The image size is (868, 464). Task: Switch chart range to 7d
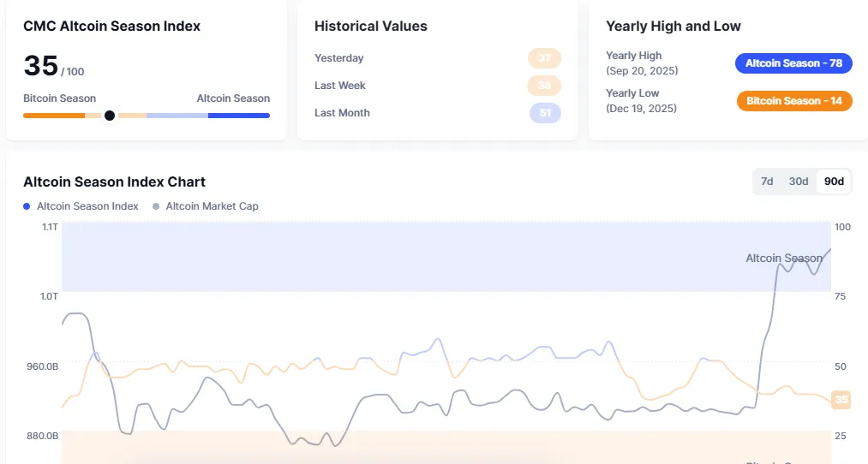point(767,181)
